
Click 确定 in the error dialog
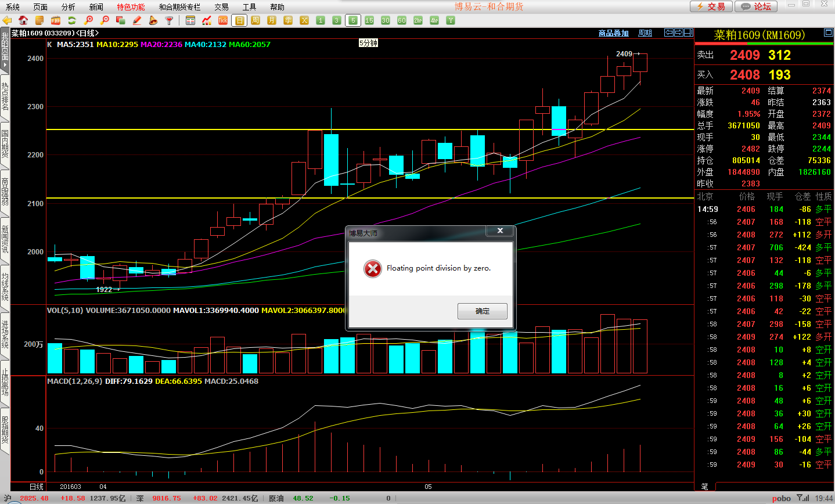tap(482, 311)
